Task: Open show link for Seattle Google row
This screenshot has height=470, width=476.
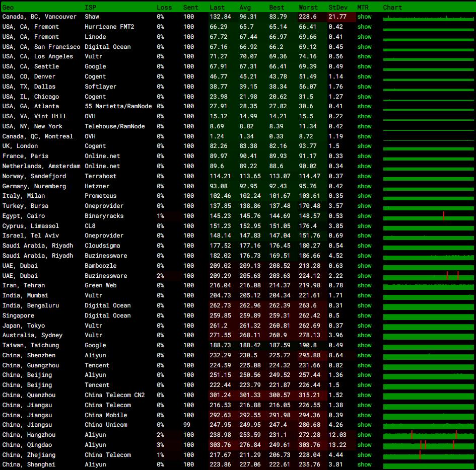Action: (x=364, y=66)
